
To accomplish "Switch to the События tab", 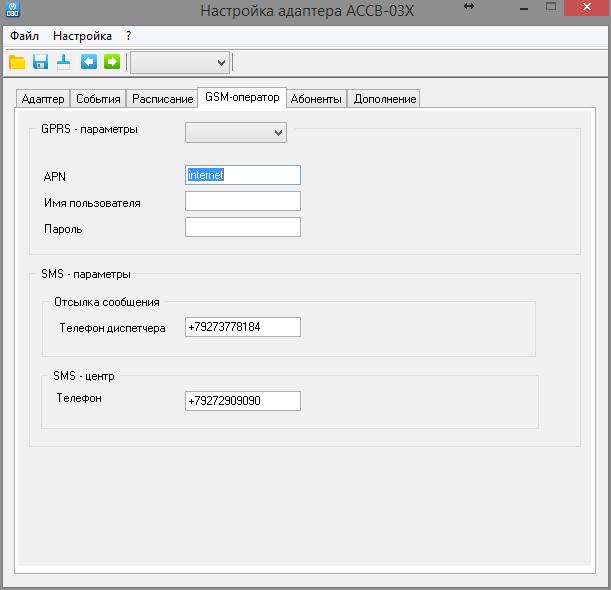I will 98,99.
